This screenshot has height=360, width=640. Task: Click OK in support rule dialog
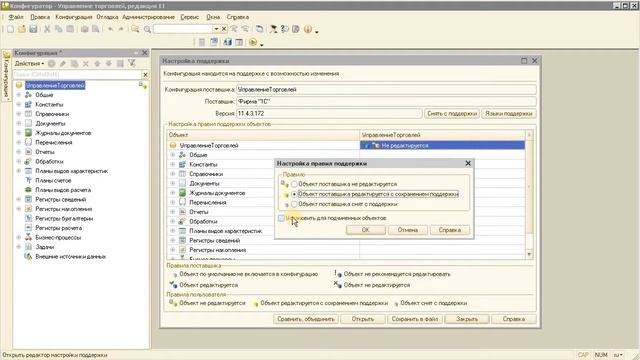tap(366, 230)
